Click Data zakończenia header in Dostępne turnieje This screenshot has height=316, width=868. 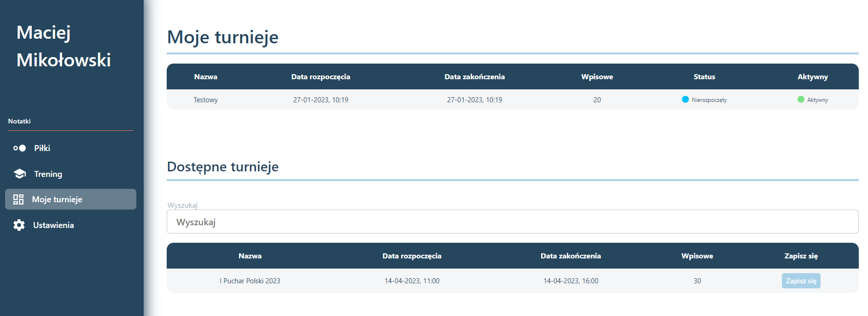coord(571,256)
